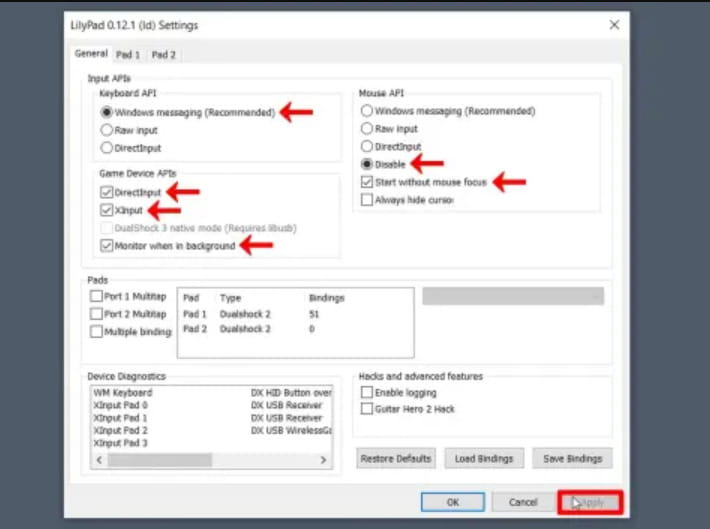The width and height of the screenshot is (710, 529).
Task: Uncheck the XInput game device checkbox
Action: pyautogui.click(x=107, y=211)
